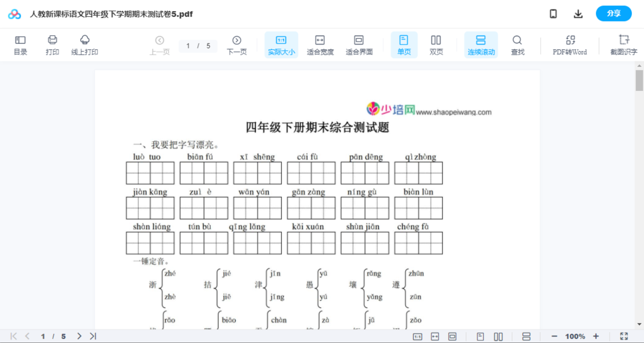
Task: Go to next page with 下一页
Action: [x=237, y=45]
